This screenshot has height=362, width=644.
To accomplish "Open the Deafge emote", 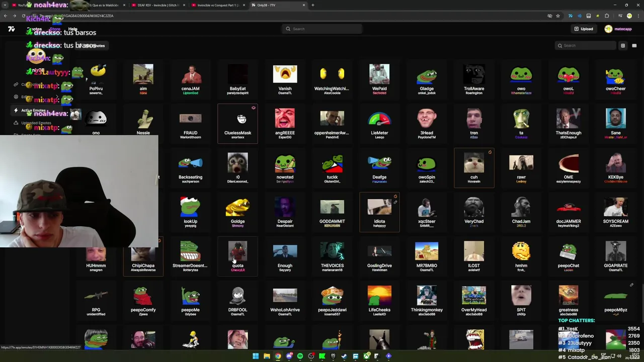I will [x=379, y=168].
